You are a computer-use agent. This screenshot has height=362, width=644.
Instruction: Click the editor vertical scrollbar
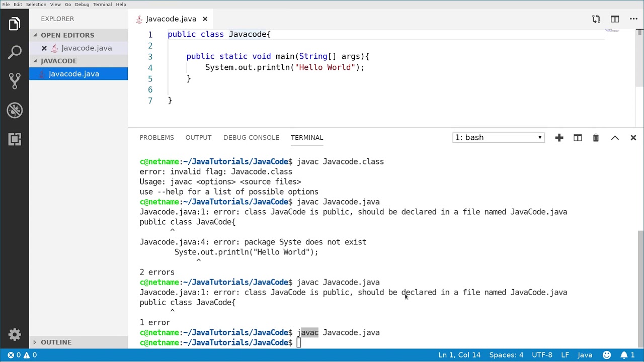(640, 57)
